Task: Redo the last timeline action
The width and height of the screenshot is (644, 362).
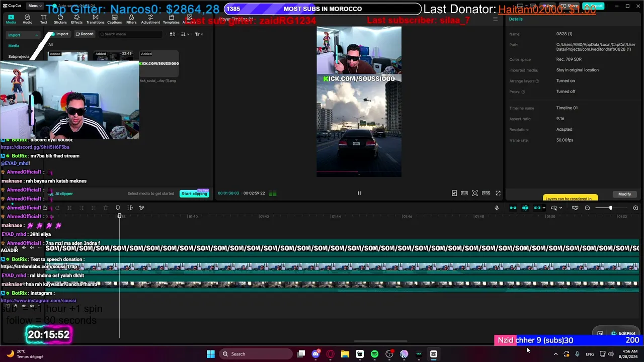Action: point(57,208)
